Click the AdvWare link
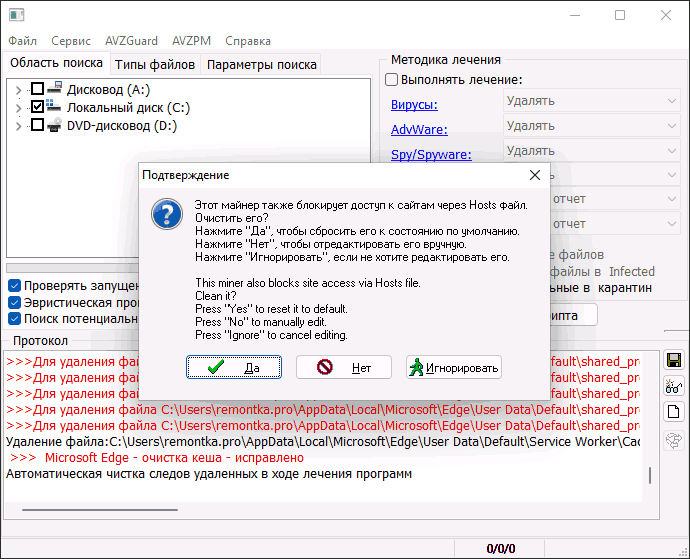This screenshot has height=559, width=690. pyautogui.click(x=419, y=129)
